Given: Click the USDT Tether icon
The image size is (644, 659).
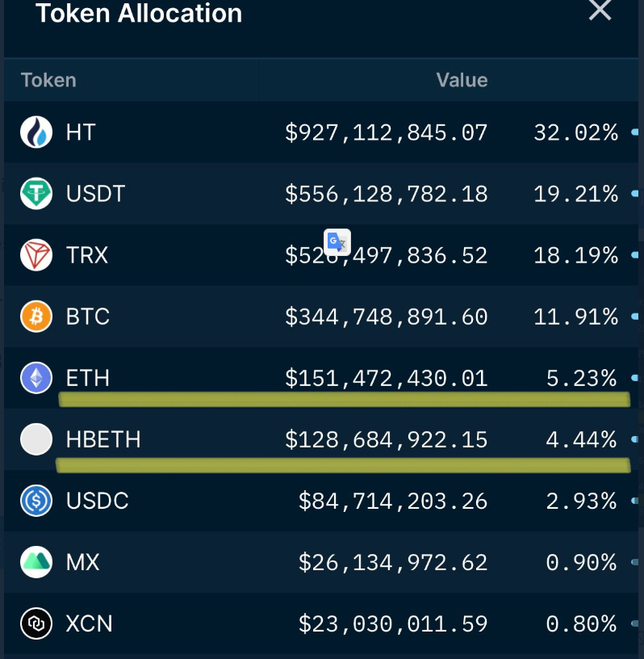Looking at the screenshot, I should pyautogui.click(x=36, y=194).
